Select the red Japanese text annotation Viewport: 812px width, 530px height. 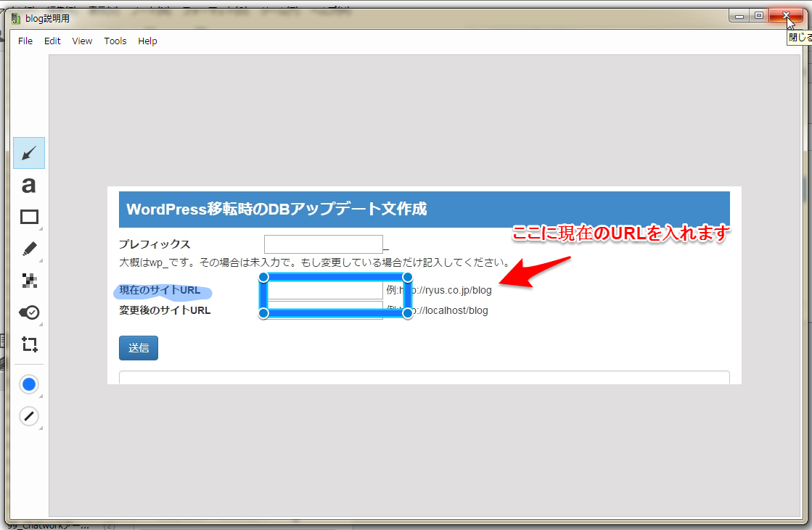pos(620,233)
